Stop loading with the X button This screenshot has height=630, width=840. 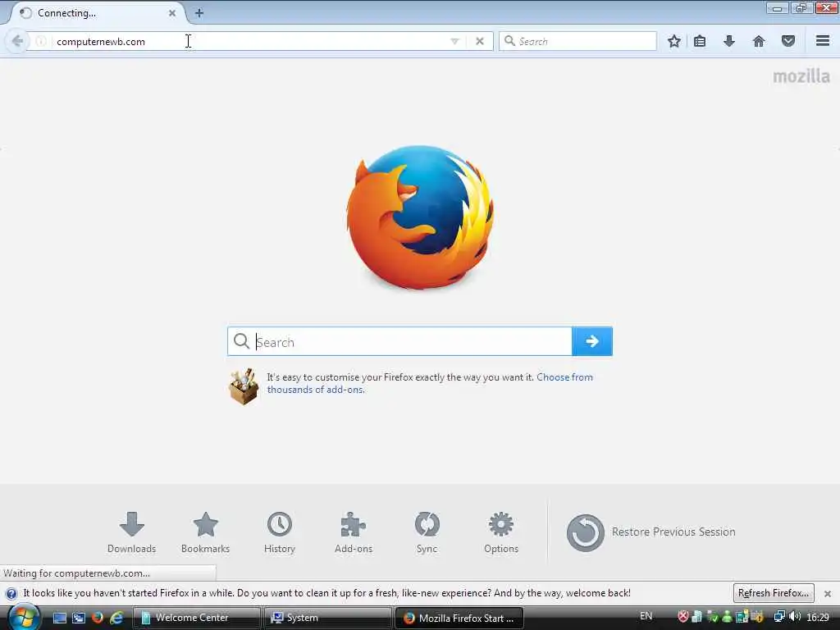pos(479,41)
